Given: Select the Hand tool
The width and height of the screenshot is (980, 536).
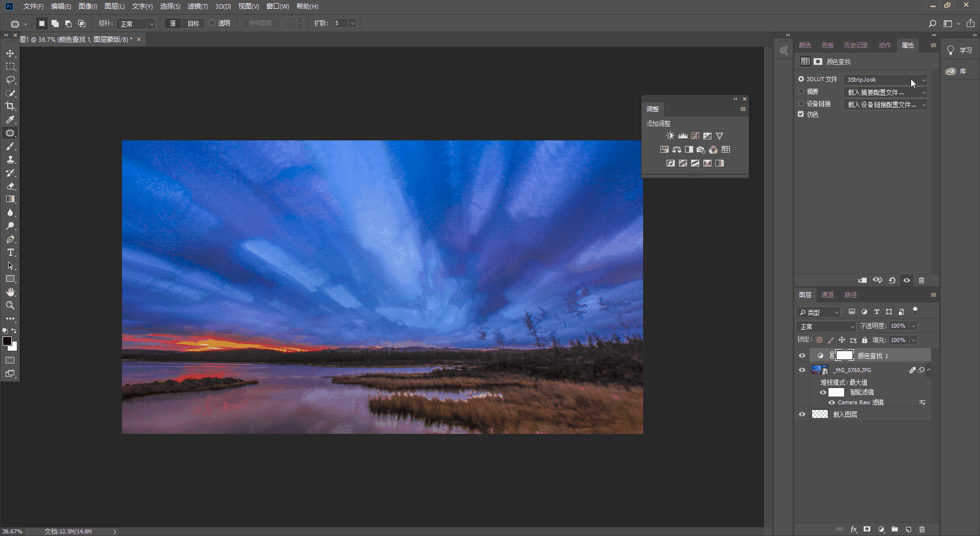Looking at the screenshot, I should pos(10,292).
